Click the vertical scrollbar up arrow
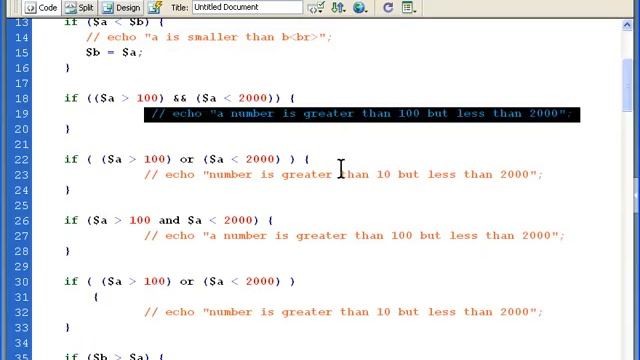The height and width of the screenshot is (360, 640). pyautogui.click(x=627, y=25)
